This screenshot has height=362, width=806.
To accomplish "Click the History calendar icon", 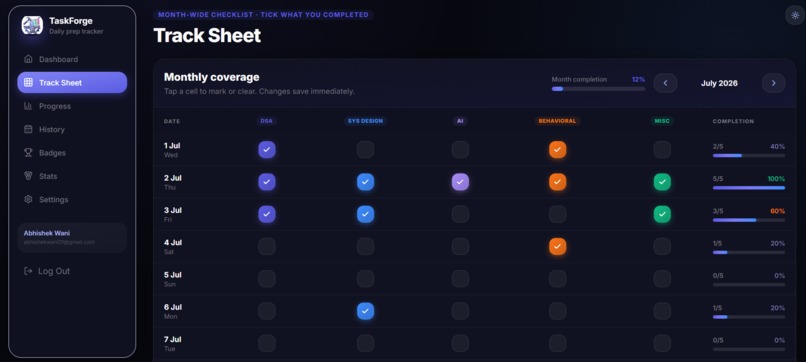I will tap(29, 129).
